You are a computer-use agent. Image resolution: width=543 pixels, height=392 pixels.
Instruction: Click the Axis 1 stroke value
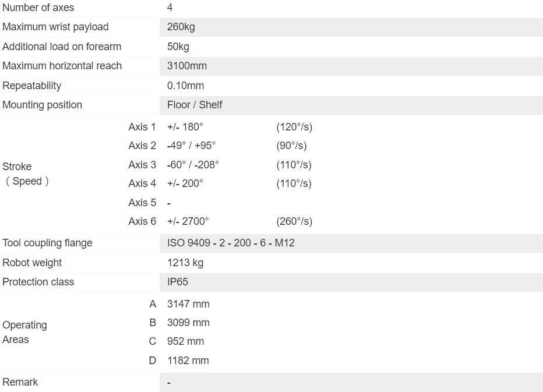click(x=185, y=127)
